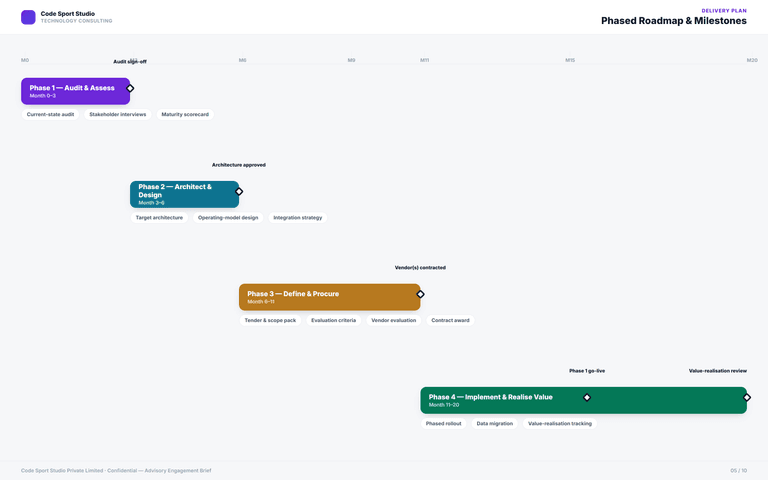
Task: Click the Integration strategy chip
Action: point(298,217)
